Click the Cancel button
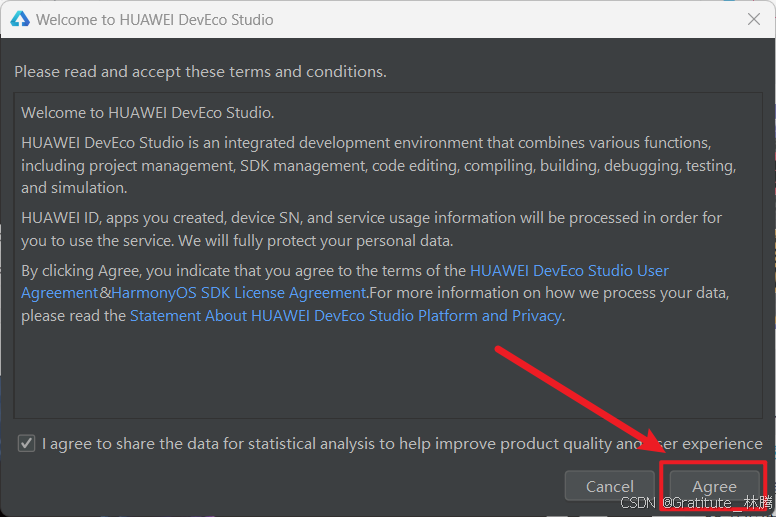This screenshot has height=517, width=776. (610, 486)
